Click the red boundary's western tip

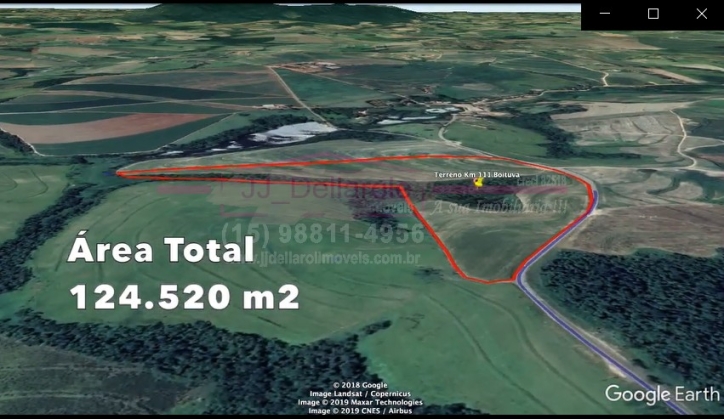pos(120,173)
